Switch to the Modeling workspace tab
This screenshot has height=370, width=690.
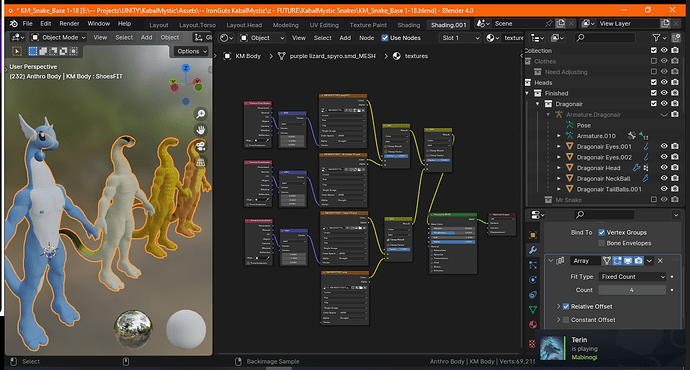286,25
